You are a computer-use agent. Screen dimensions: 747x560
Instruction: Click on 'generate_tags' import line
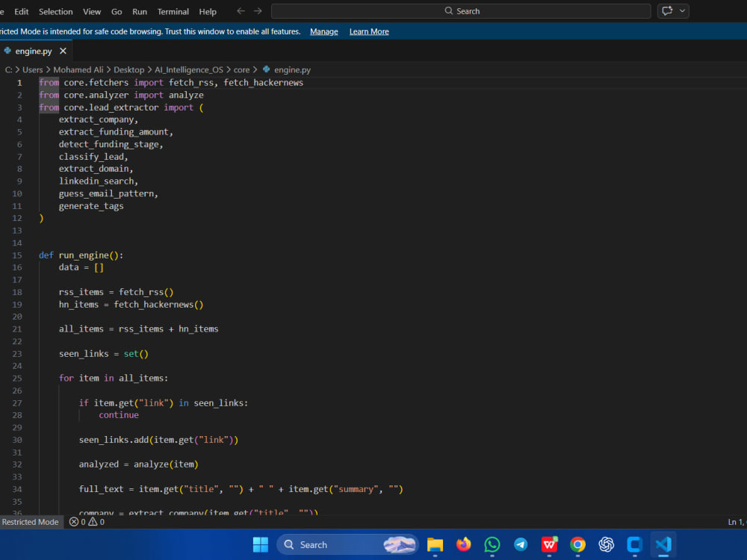click(x=91, y=206)
